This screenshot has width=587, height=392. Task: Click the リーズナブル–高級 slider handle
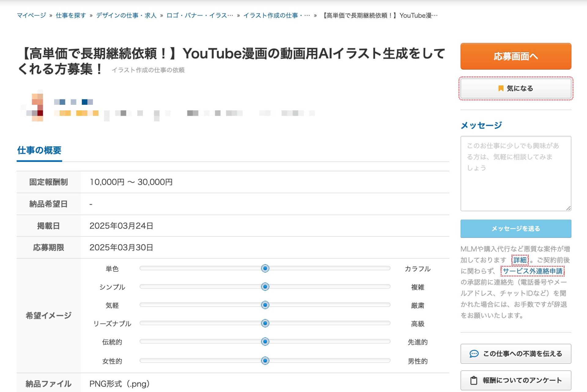coord(265,323)
